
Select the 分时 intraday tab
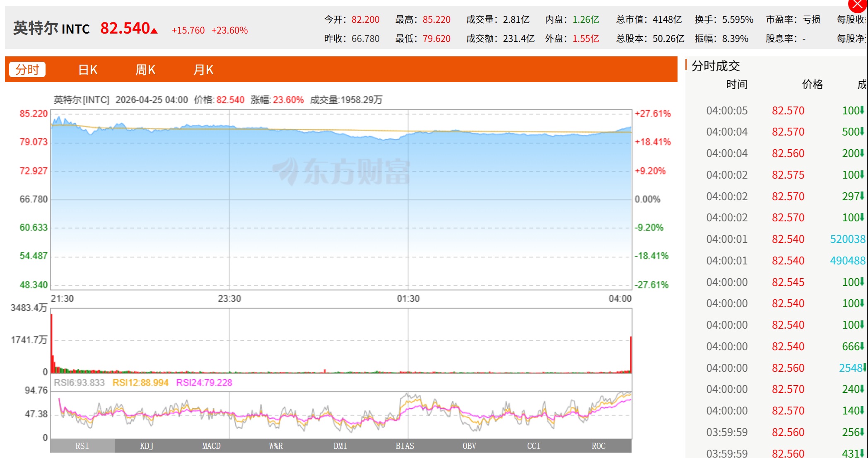(27, 70)
